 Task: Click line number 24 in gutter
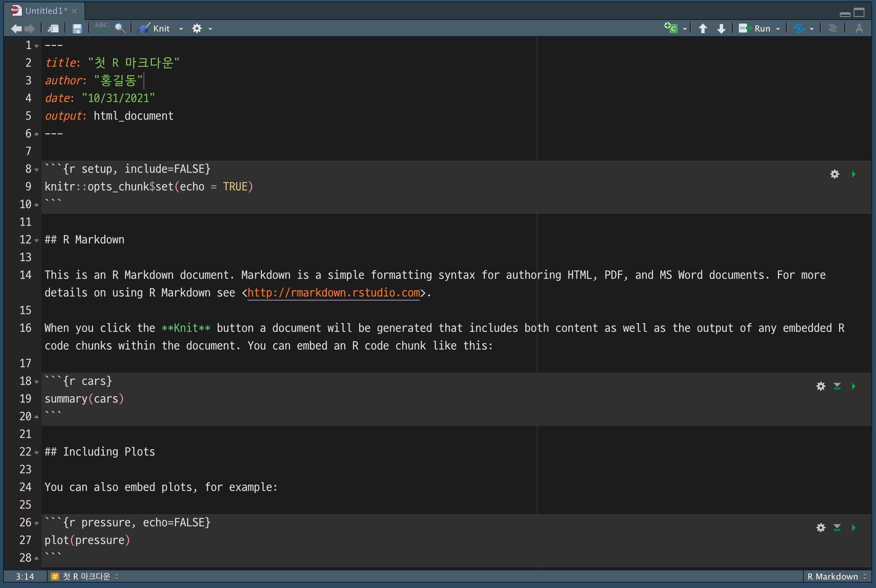(x=25, y=487)
